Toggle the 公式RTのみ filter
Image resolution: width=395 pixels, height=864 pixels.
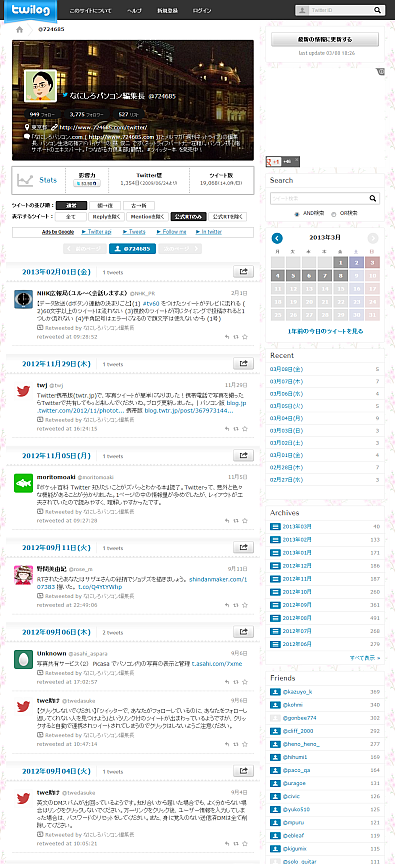(x=188, y=217)
